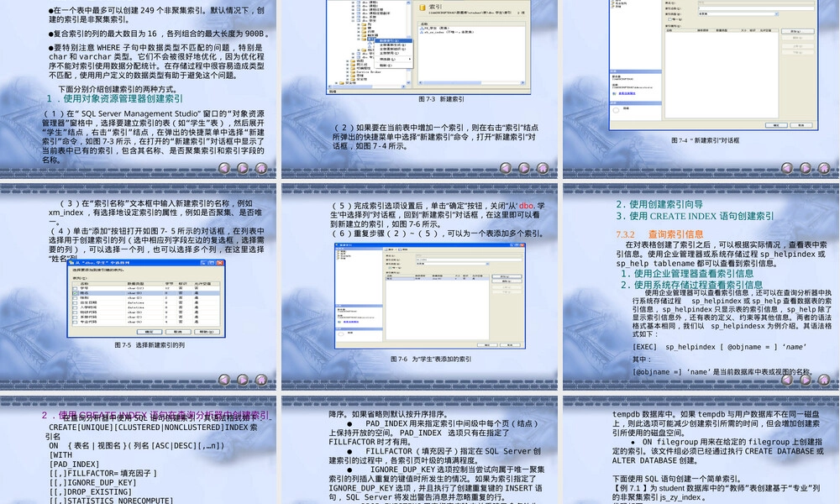This screenshot has width=840, height=504.
Task: Click forward arrow on the 图 7-3 slide
Action: tap(524, 168)
